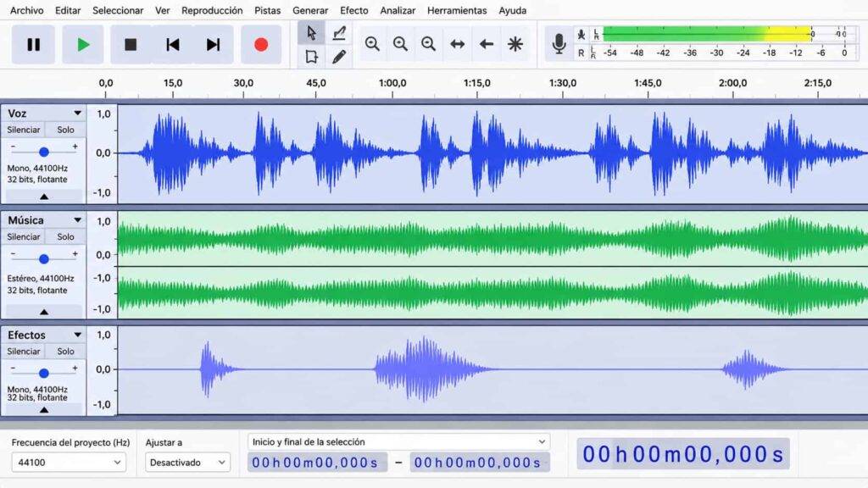Click the Efectos track large middle waveform clip

(x=435, y=369)
